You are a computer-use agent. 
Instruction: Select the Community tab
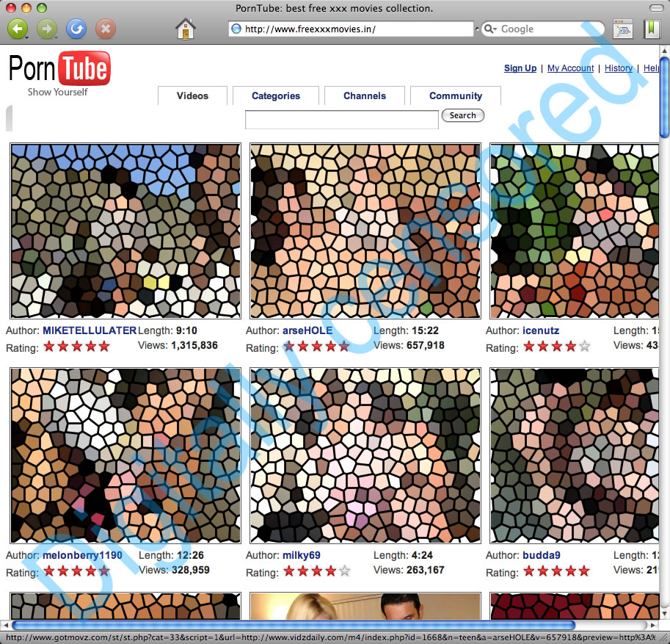click(456, 95)
